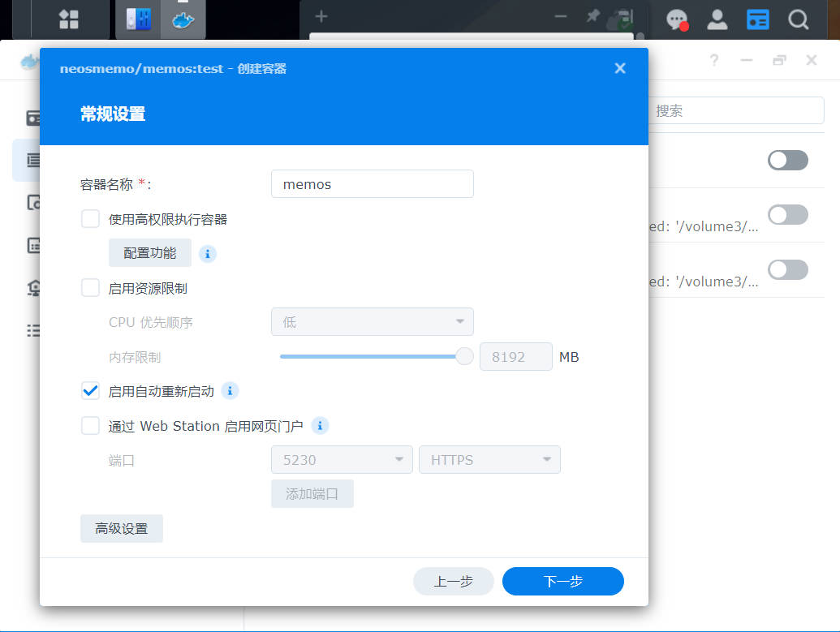Open the widgets panel icon
The width and height of the screenshot is (840, 632).
[x=757, y=19]
